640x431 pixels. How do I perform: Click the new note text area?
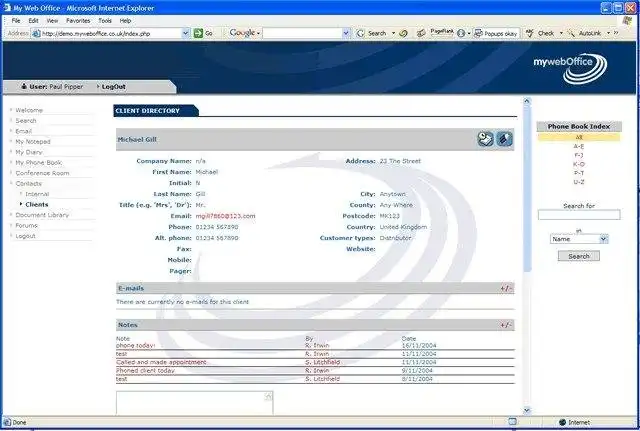pyautogui.click(x=195, y=403)
